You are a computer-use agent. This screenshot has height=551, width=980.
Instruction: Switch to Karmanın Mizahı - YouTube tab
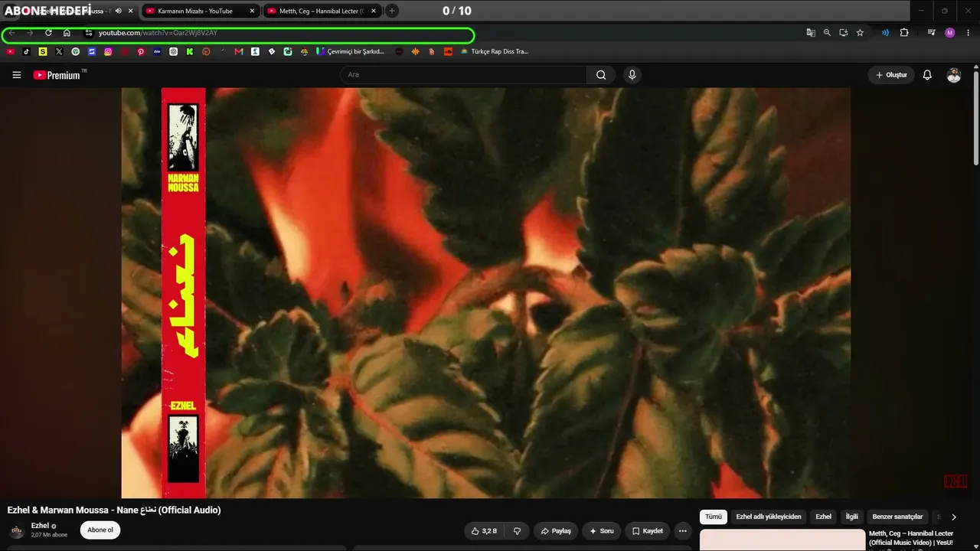point(201,11)
